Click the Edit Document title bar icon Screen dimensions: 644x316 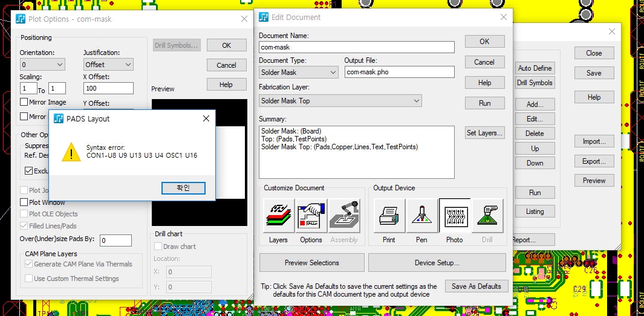(264, 18)
